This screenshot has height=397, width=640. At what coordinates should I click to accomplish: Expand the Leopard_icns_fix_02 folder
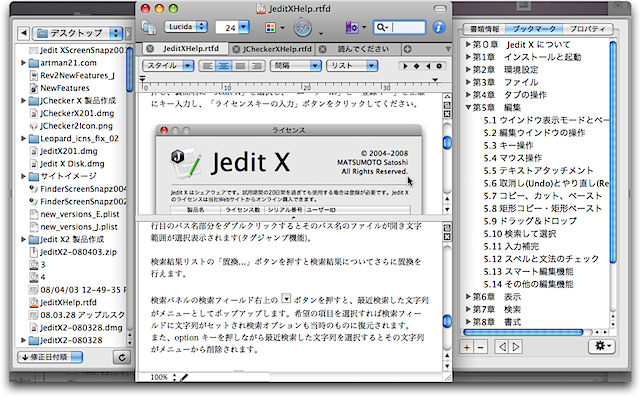[23, 139]
